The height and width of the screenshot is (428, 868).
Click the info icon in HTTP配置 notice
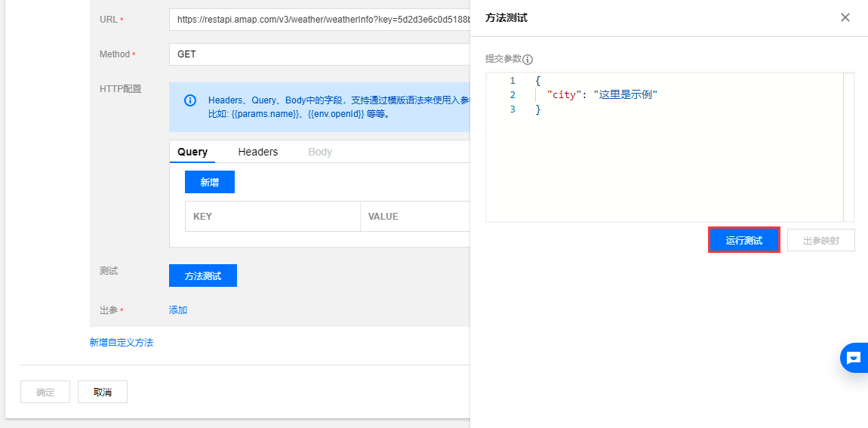tap(190, 100)
